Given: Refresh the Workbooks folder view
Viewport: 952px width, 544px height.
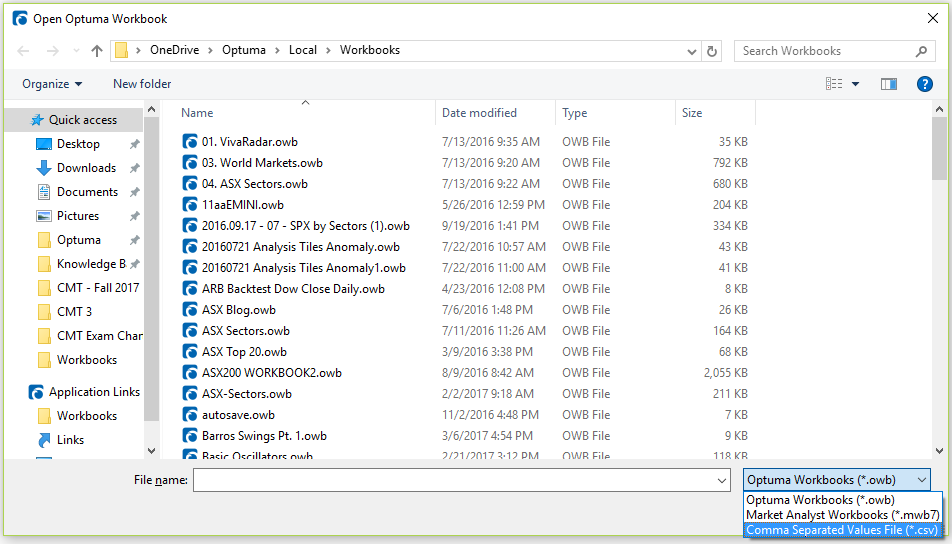Looking at the screenshot, I should coord(712,52).
